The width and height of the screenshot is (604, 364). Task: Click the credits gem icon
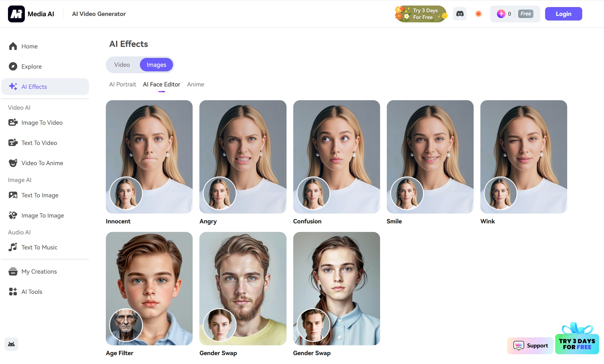click(501, 14)
